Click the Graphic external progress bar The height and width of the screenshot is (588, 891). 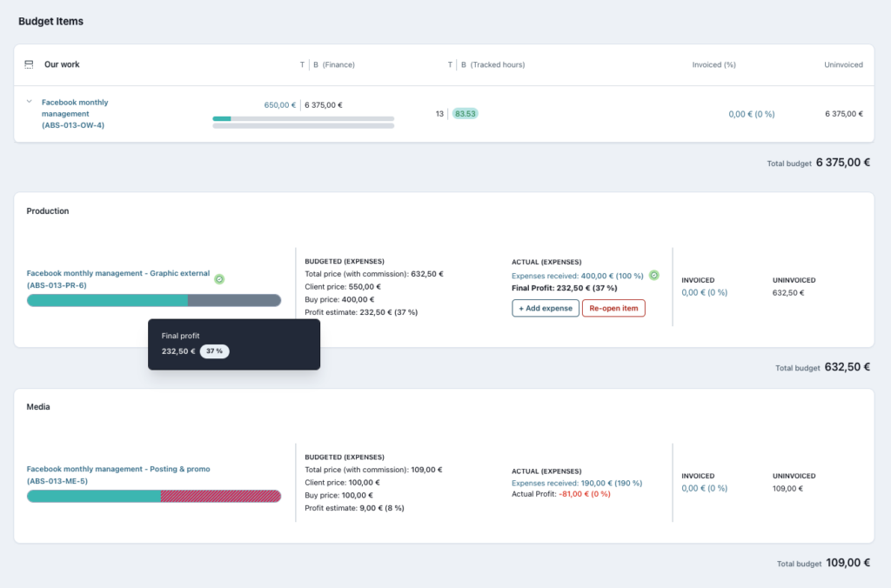(154, 301)
